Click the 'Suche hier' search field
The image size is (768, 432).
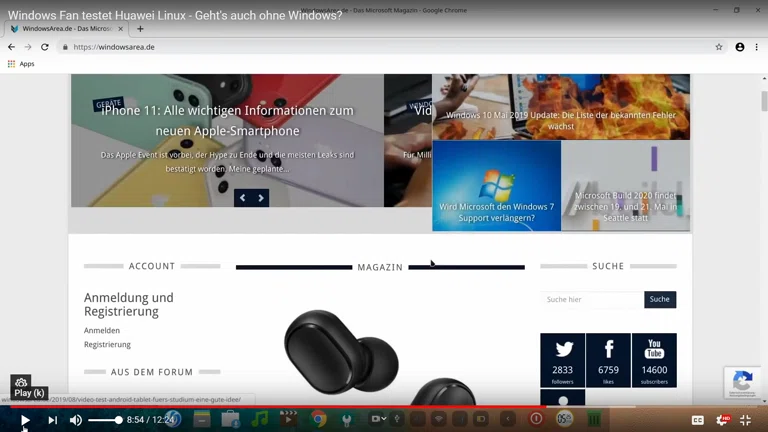(592, 299)
